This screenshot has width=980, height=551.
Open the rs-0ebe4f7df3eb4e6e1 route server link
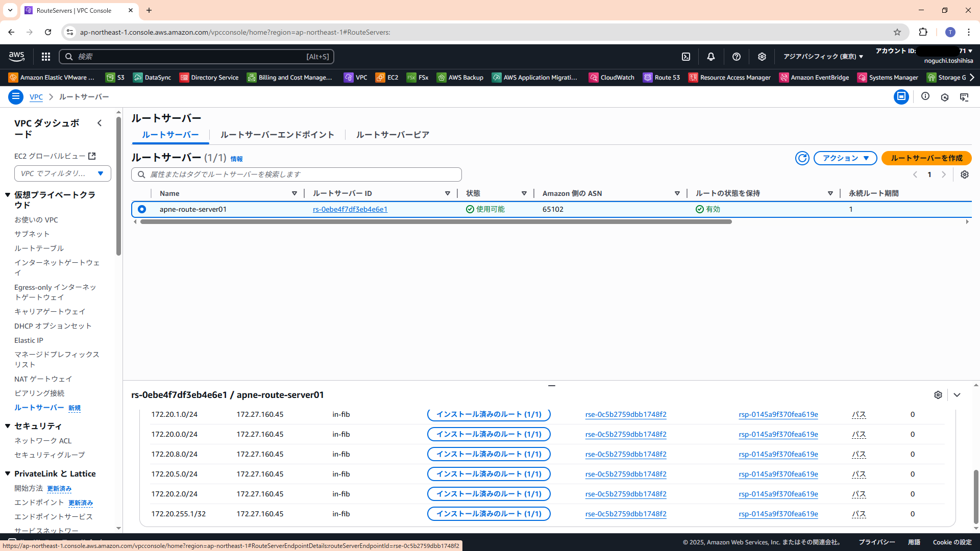tap(350, 209)
